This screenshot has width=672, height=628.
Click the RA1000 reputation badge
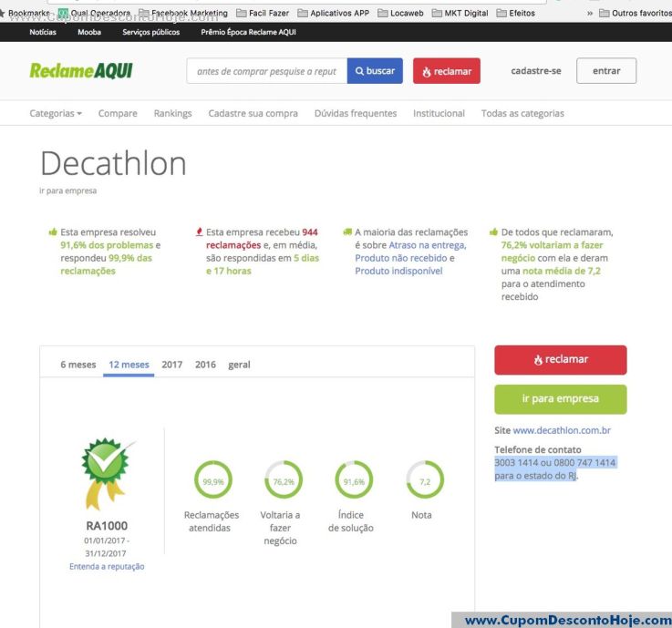tap(106, 473)
